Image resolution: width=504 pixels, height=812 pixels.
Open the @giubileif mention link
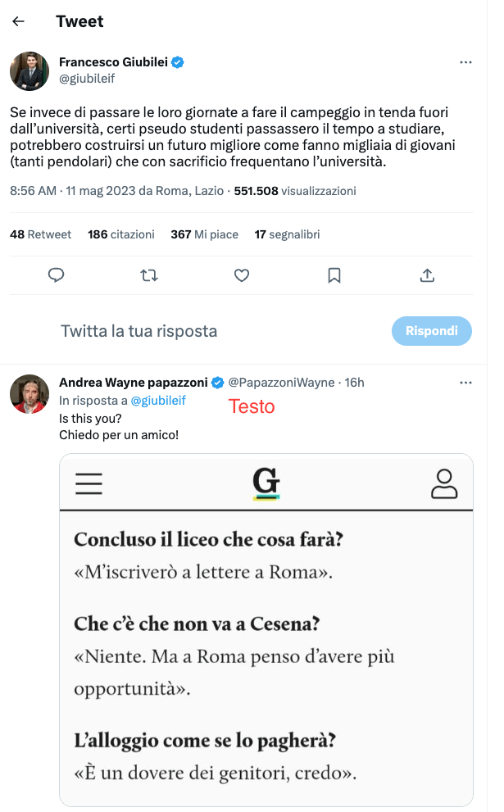click(x=158, y=400)
